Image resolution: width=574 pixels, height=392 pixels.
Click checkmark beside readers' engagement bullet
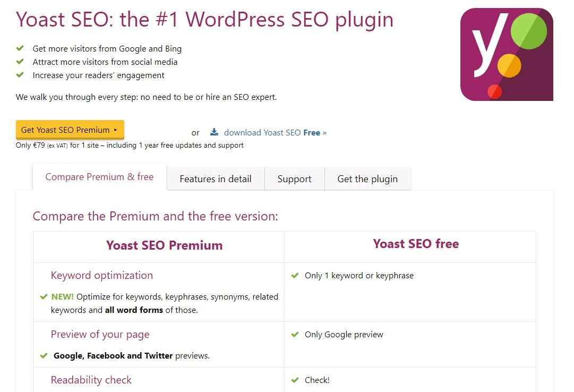pyautogui.click(x=20, y=75)
